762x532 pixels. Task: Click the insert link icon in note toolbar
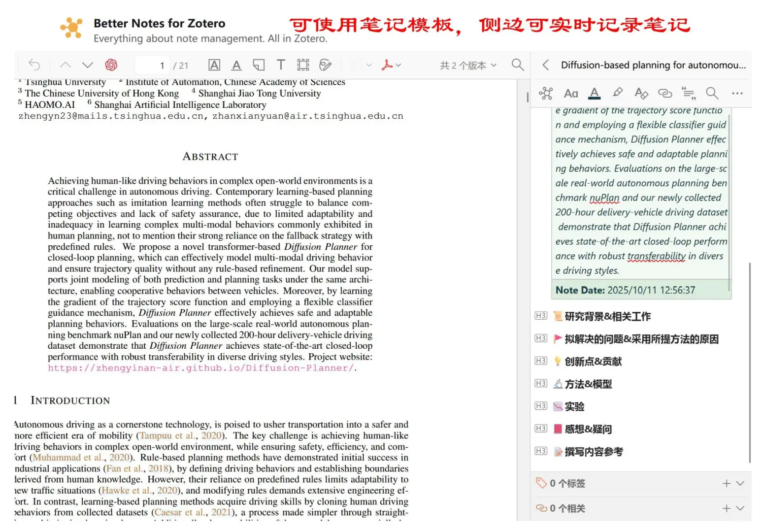click(665, 93)
